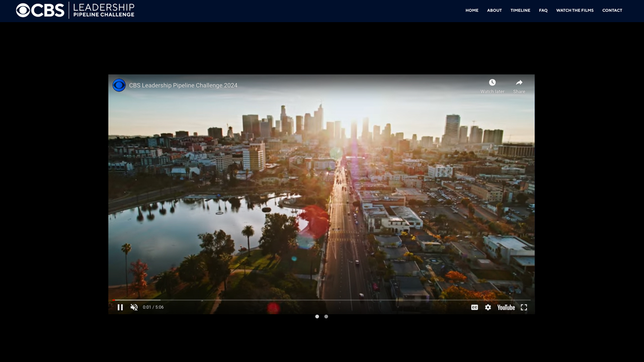Viewport: 644px width, 362px height.
Task: Select FAQ in the navigation
Action: [x=543, y=11]
